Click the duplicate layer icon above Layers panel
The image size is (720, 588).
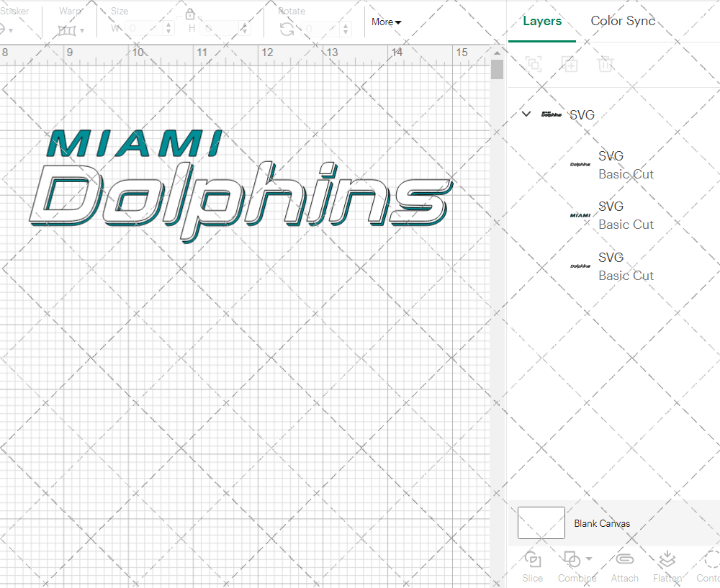point(534,64)
